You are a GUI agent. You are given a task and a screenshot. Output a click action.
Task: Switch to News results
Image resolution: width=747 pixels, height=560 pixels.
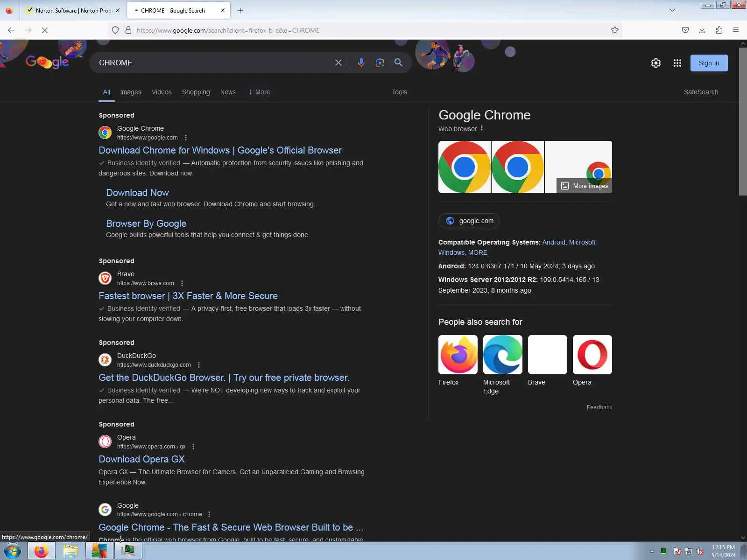pos(228,92)
